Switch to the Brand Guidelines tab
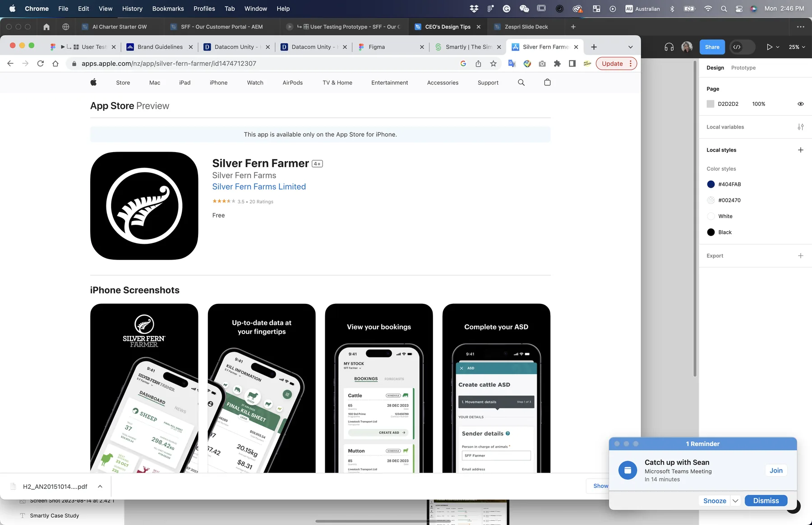 click(160, 47)
